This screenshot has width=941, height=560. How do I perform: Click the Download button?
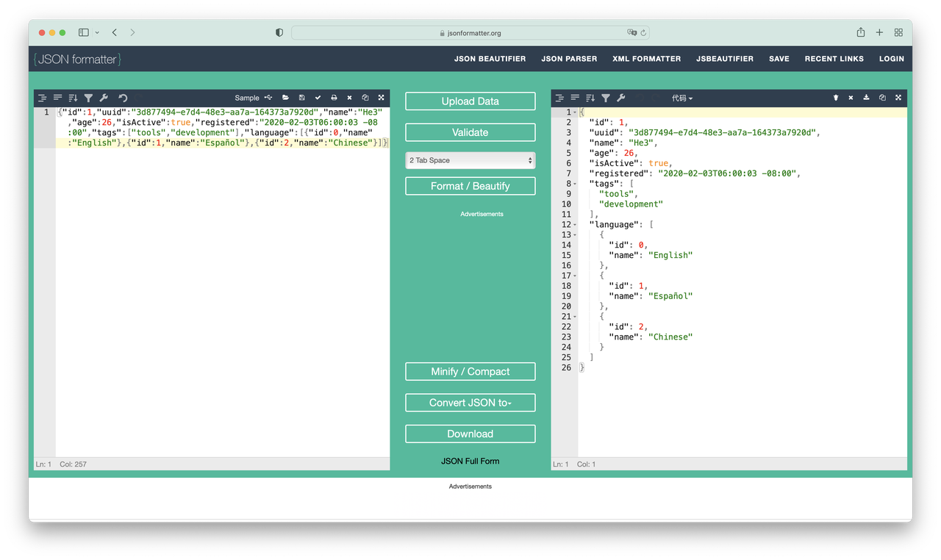(x=470, y=434)
